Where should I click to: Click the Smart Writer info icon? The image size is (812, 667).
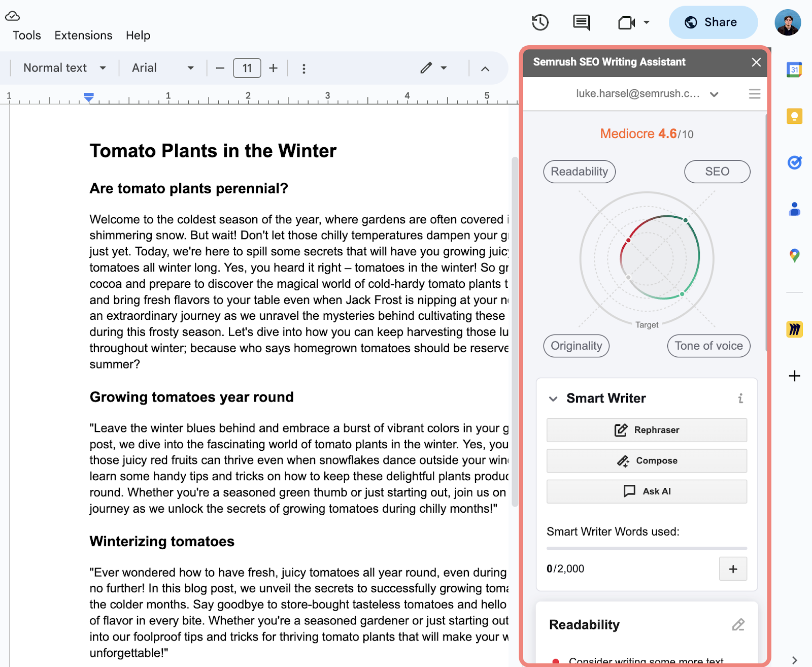point(740,398)
